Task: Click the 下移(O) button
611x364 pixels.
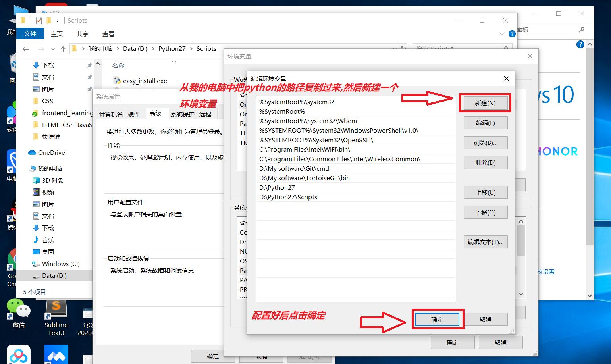Action: click(485, 212)
